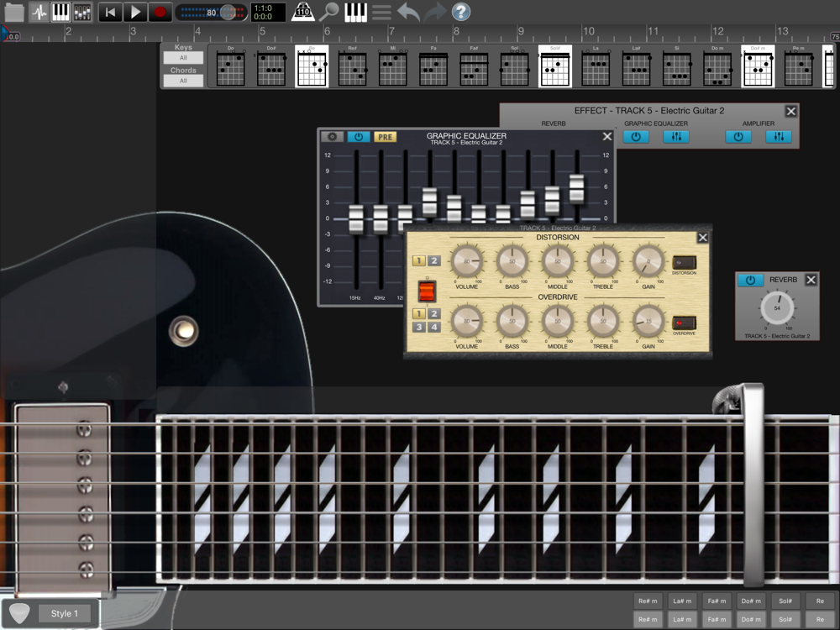Open the Graphic Equalizer settings gear
This screenshot has height=630, width=840.
click(333, 137)
